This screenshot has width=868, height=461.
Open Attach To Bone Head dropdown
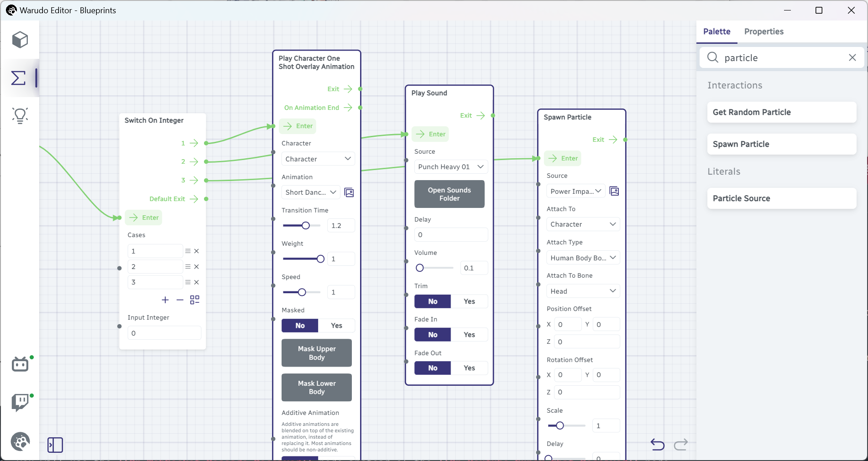pyautogui.click(x=583, y=291)
